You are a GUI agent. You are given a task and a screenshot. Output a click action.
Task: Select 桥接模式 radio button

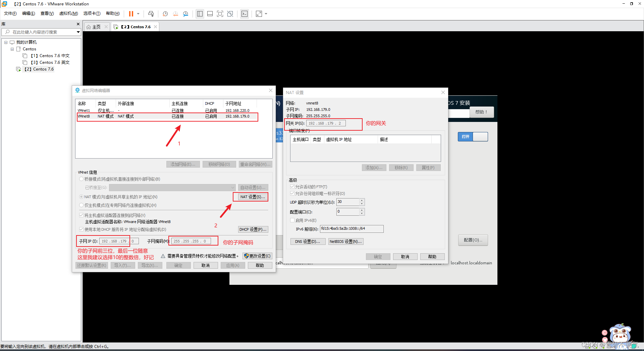click(x=81, y=179)
